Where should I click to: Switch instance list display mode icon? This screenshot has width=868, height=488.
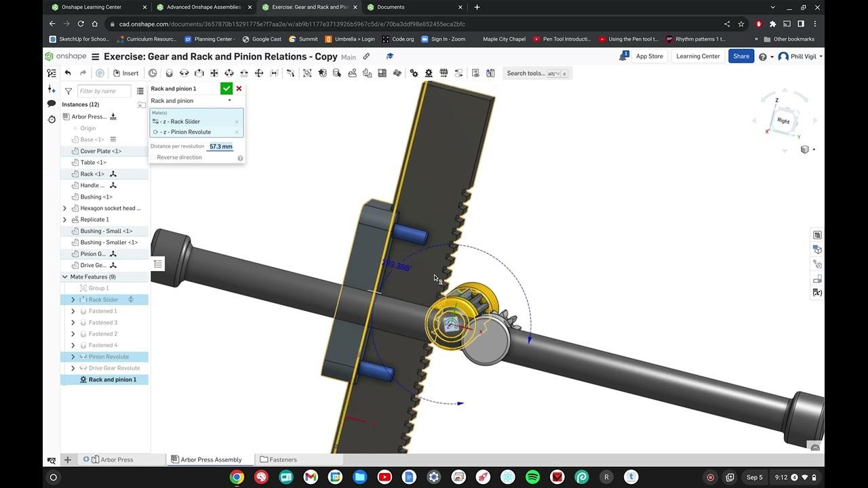[x=140, y=91]
